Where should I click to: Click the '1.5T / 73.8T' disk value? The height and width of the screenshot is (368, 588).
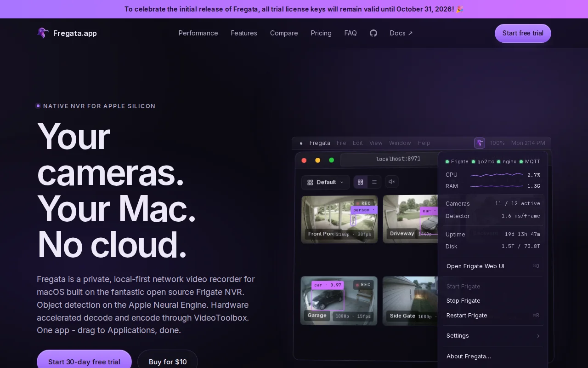(x=521, y=247)
